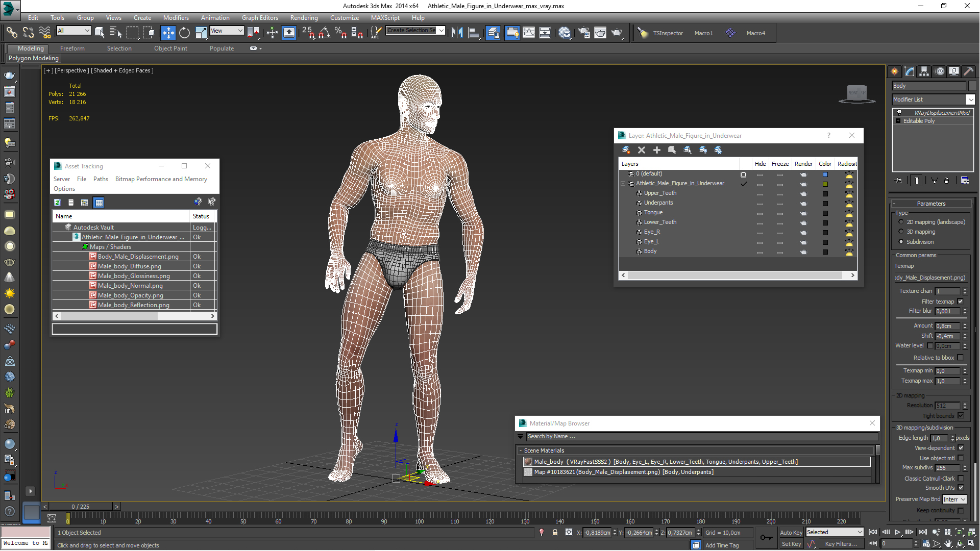Collapse the Athletic_Male_Figure_in_Underwear layer tree
Viewport: 980px width, 551px height.
623,184
